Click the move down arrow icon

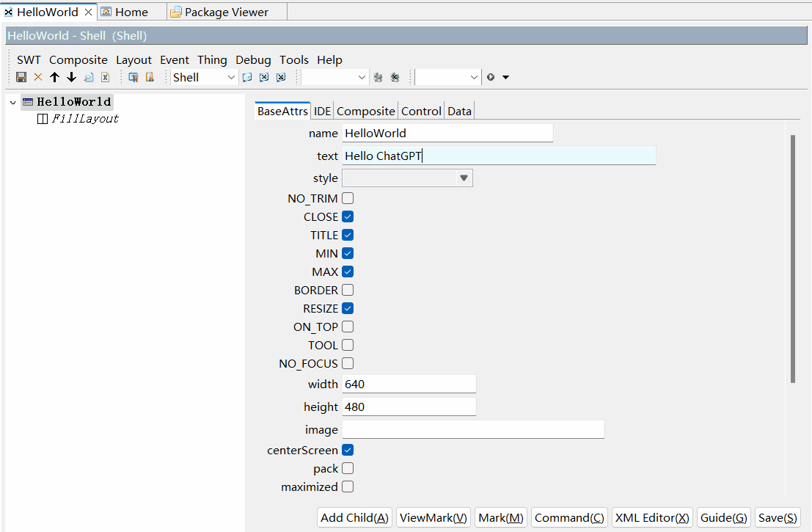point(71,77)
